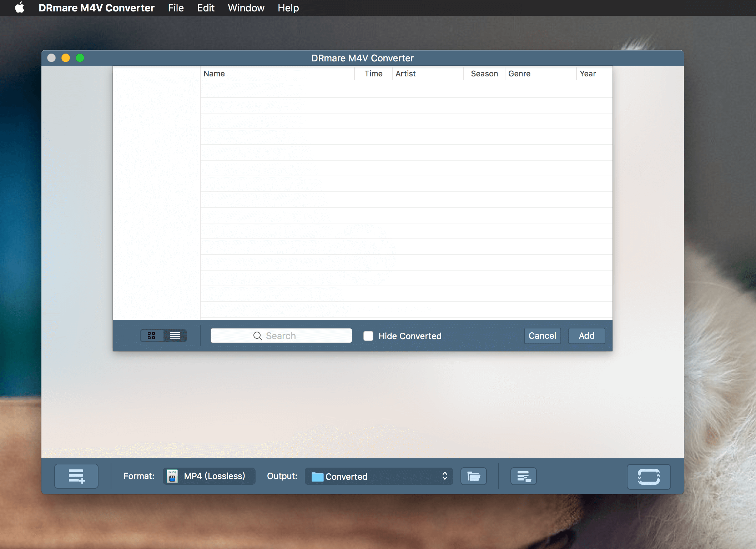Open the Help menu
This screenshot has height=549, width=756.
click(288, 8)
